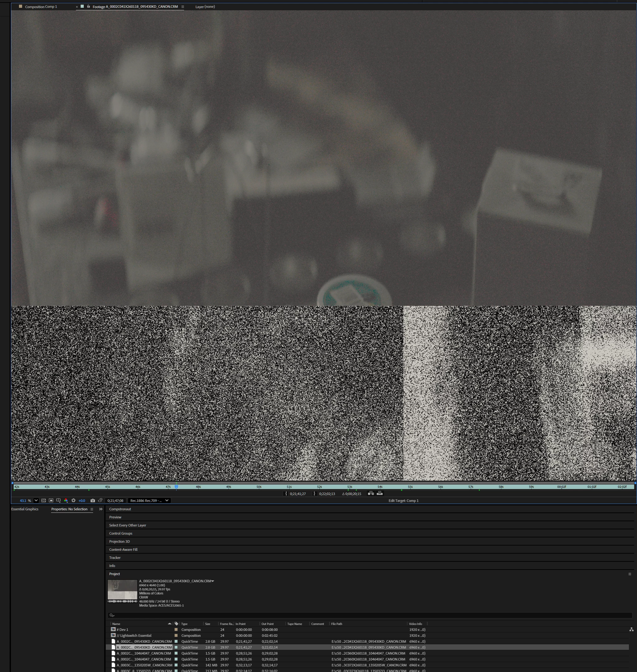Set In point with the left brace icon

pyautogui.click(x=286, y=493)
